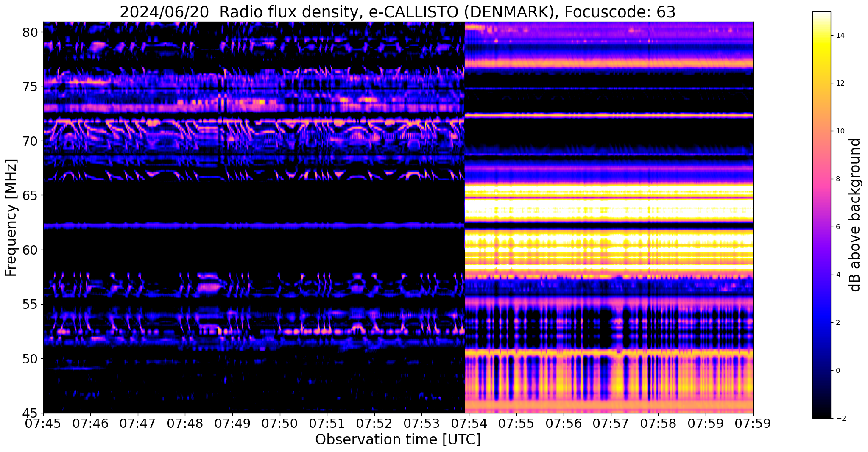Click the colorbar tick label 0
Screen dimensions: 868x452
click(x=837, y=371)
